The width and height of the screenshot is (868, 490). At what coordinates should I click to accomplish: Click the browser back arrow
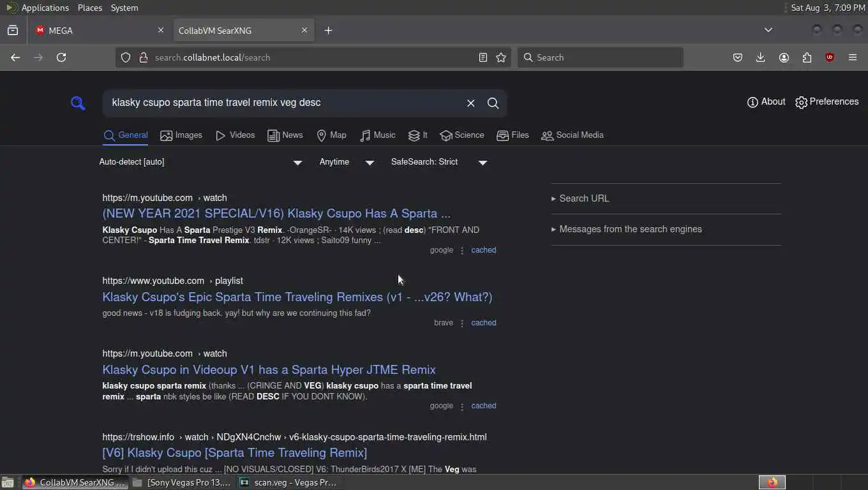click(x=15, y=57)
